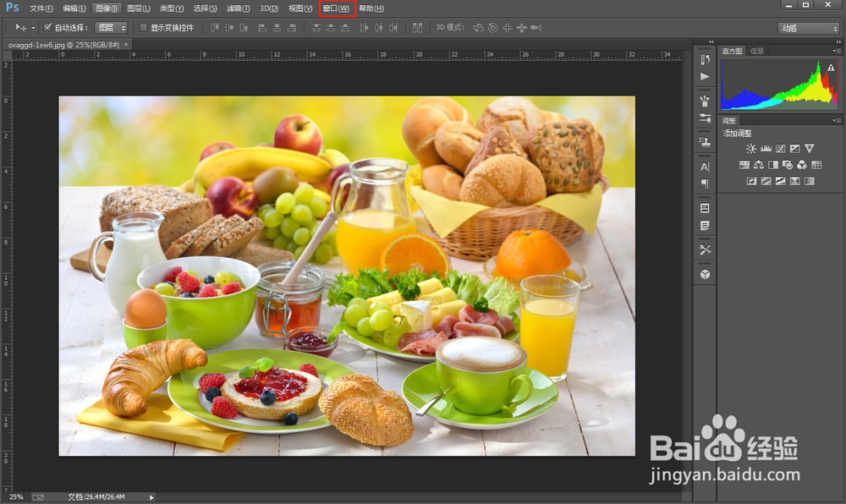Open the Move tool preset picker arrow
Viewport: 846px width, 504px height.
[34, 28]
